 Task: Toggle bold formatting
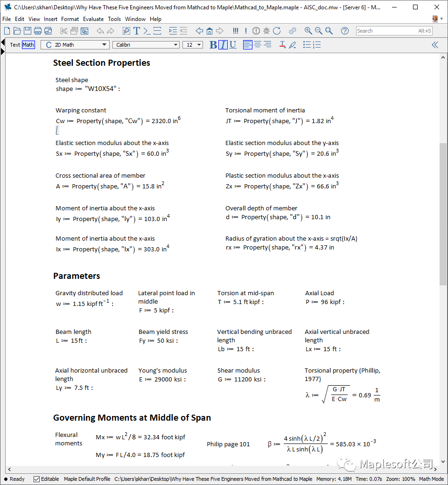pyautogui.click(x=213, y=45)
